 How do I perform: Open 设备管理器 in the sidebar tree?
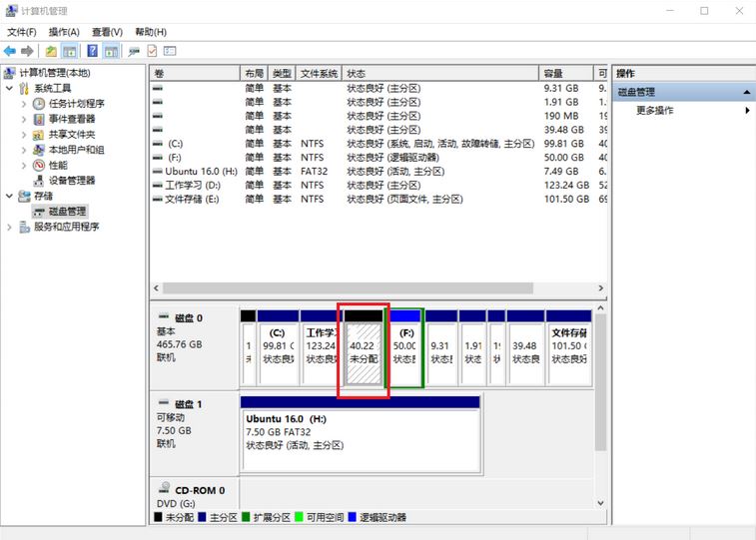[72, 181]
